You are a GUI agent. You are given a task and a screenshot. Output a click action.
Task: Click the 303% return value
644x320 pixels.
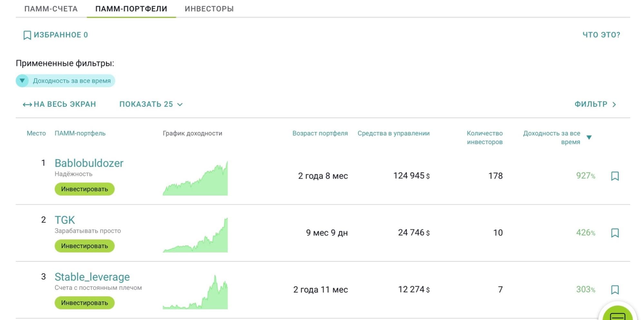[585, 289]
